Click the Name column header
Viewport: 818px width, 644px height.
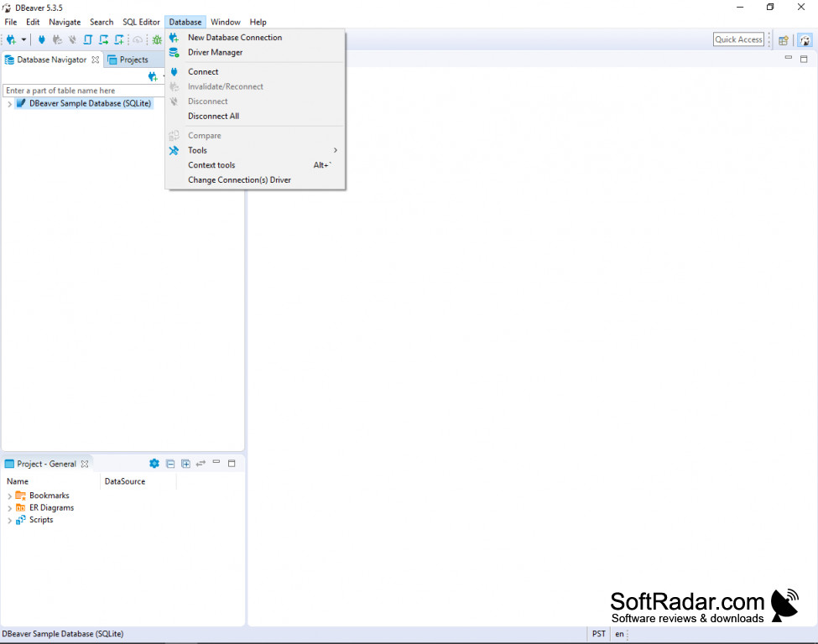pos(51,481)
